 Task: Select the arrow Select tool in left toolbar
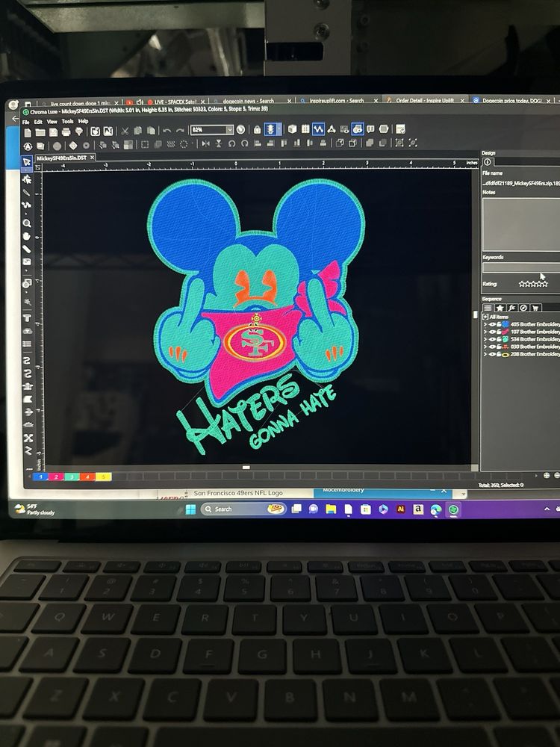(x=27, y=161)
